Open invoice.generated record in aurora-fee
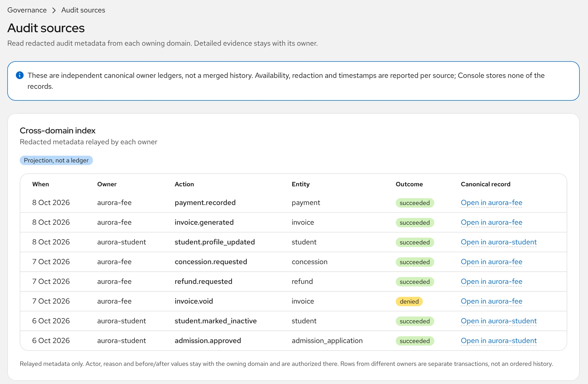The width and height of the screenshot is (588, 384). (x=491, y=222)
